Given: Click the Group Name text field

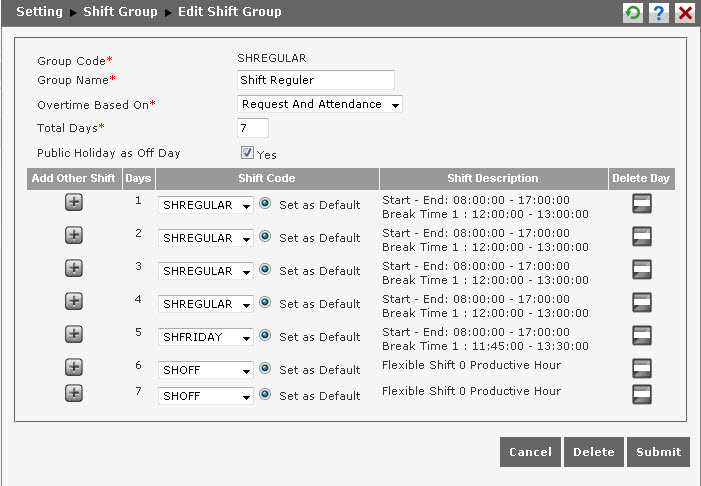Looking at the screenshot, I should point(316,80).
